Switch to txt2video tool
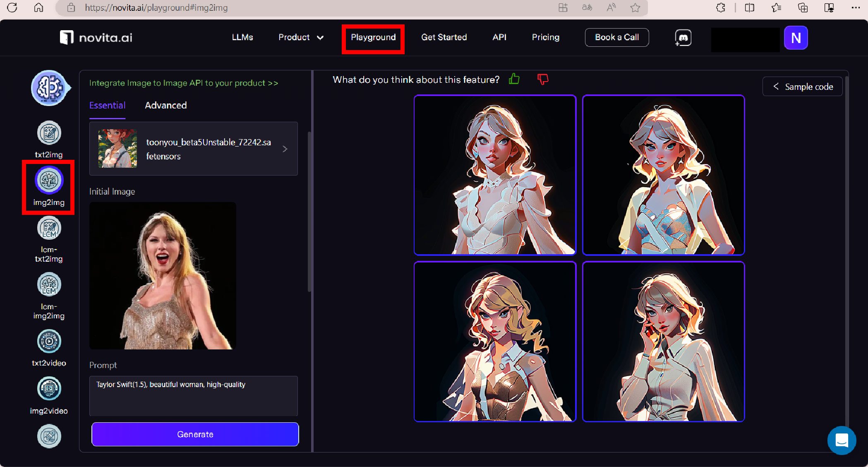 [49, 342]
